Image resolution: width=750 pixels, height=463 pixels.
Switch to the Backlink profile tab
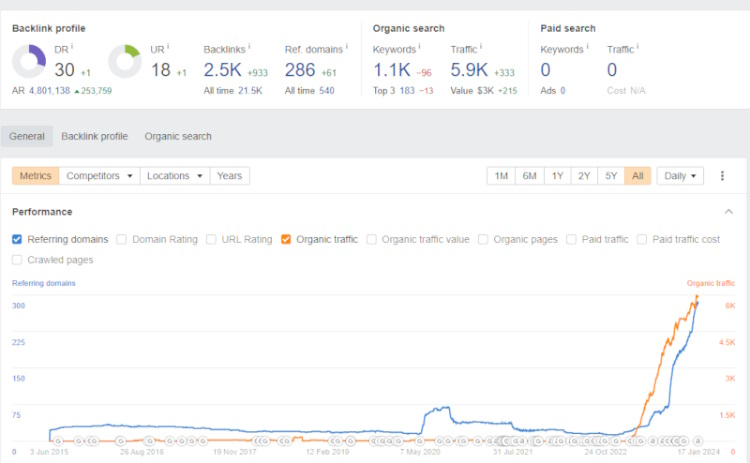coord(94,136)
